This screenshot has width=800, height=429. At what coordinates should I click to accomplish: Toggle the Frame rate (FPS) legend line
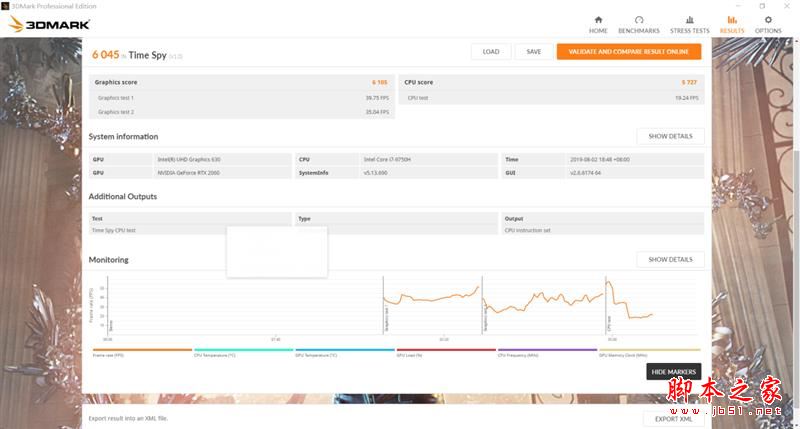tap(142, 352)
